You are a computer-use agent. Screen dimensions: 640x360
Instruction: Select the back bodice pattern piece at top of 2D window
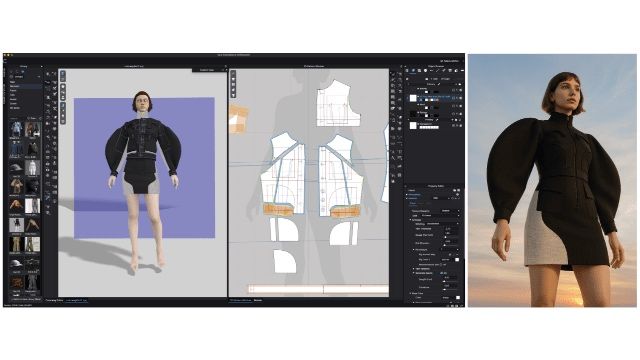338,104
